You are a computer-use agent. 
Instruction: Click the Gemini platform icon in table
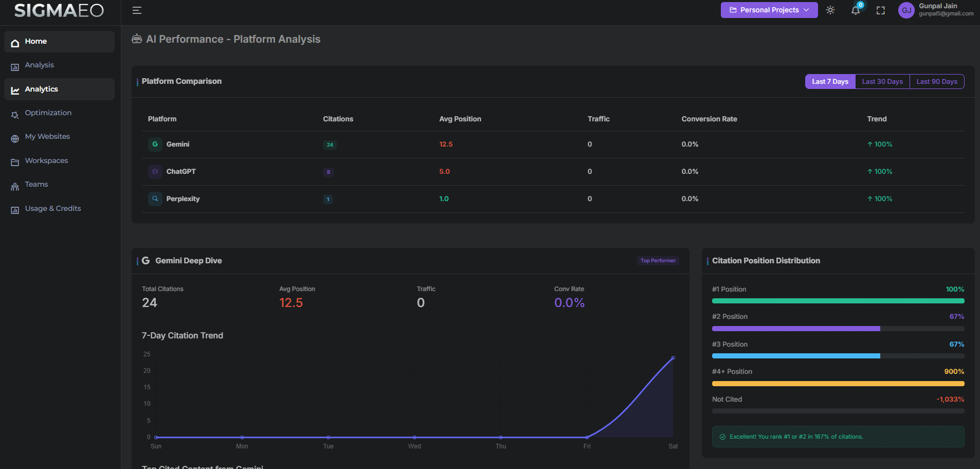click(x=155, y=145)
